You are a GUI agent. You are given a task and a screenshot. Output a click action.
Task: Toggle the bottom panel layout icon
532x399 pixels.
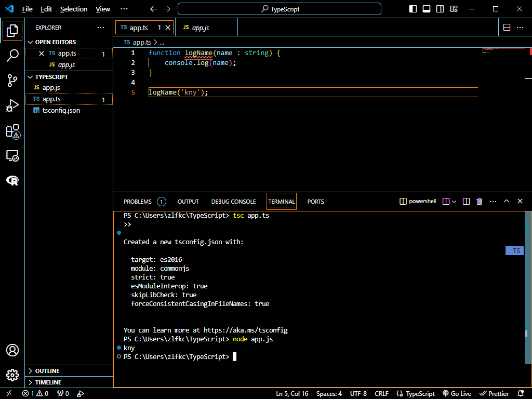(x=427, y=9)
